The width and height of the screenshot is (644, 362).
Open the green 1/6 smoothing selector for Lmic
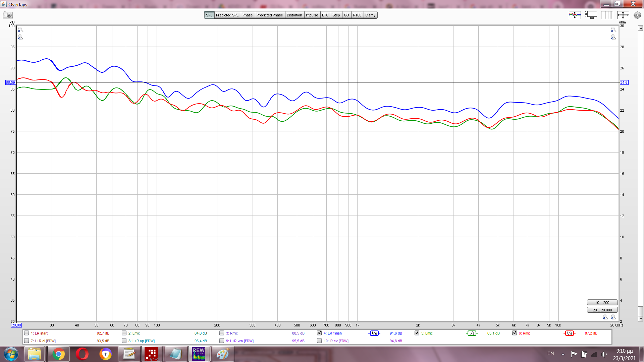(472, 333)
